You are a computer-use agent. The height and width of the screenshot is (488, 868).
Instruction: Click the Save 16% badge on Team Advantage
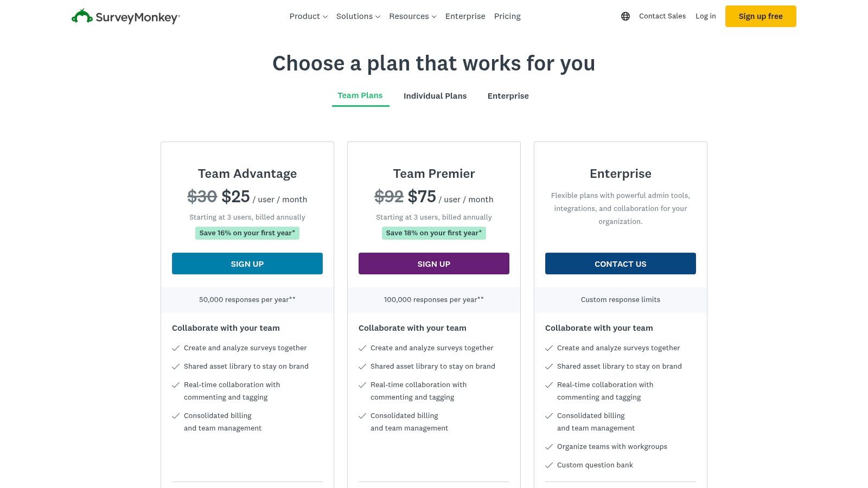pyautogui.click(x=247, y=233)
